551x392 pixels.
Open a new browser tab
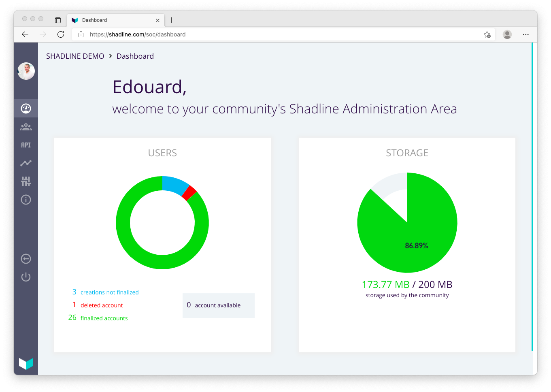(x=172, y=20)
